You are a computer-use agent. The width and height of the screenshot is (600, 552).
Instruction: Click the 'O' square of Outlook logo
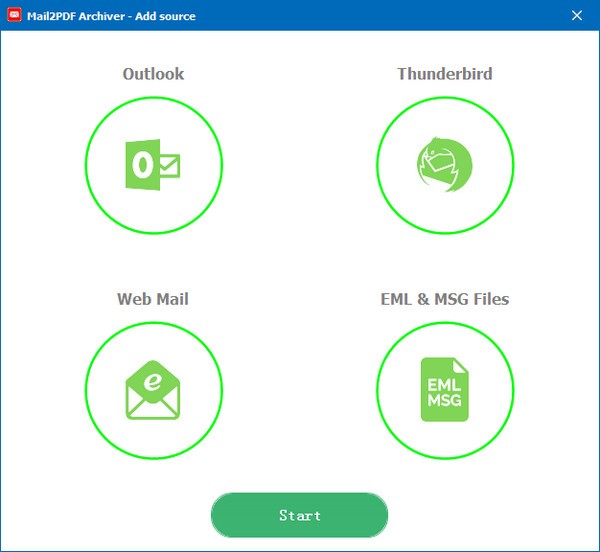click(x=141, y=165)
